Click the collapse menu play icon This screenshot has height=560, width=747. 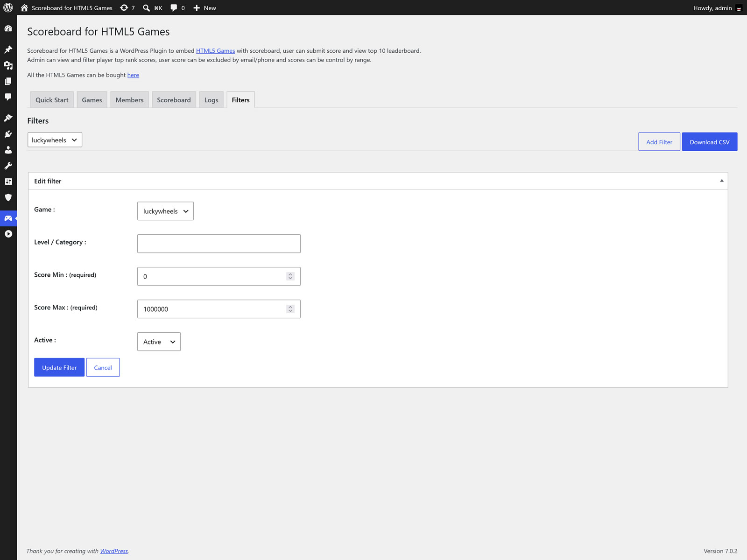pos(8,234)
